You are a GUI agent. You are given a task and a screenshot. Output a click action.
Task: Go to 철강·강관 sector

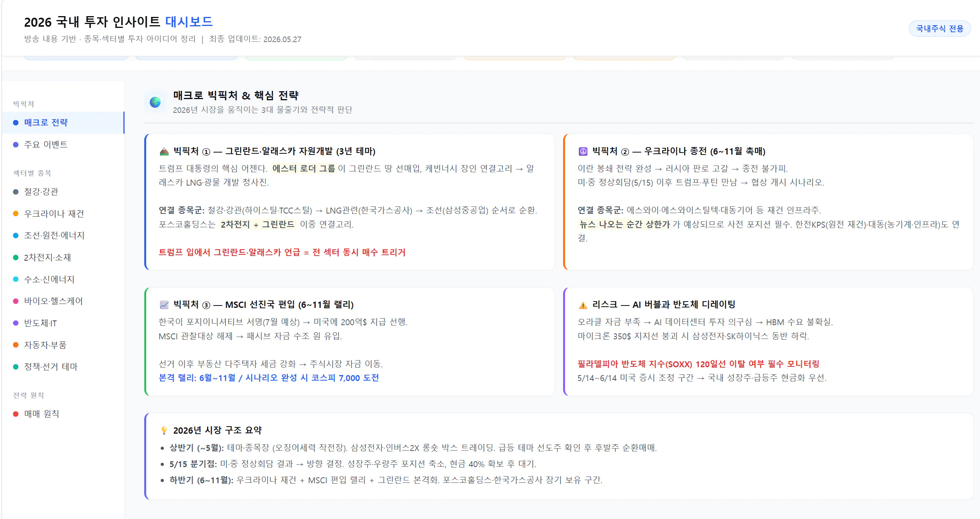click(x=63, y=192)
